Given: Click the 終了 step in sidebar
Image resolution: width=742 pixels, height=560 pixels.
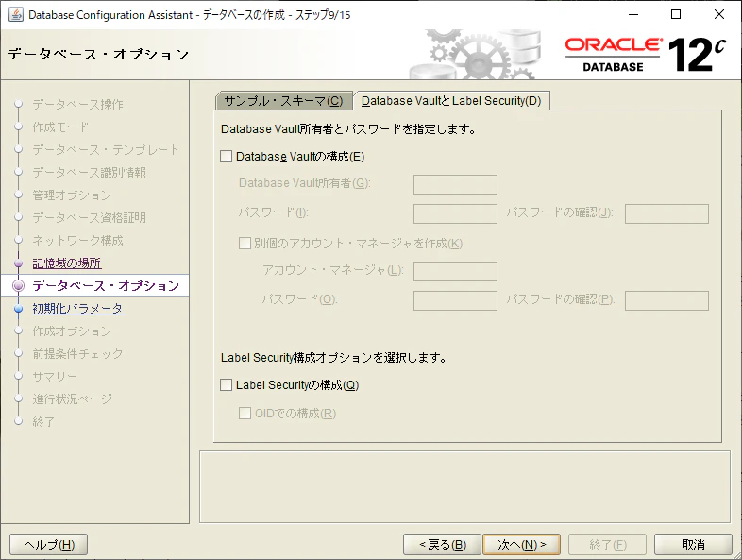Looking at the screenshot, I should [x=43, y=422].
